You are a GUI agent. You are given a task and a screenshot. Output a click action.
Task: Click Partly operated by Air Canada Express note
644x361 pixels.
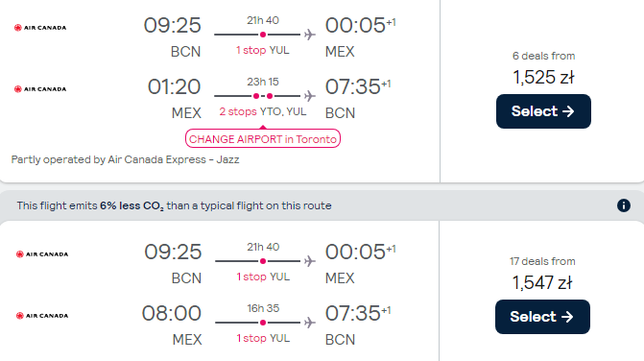126,159
